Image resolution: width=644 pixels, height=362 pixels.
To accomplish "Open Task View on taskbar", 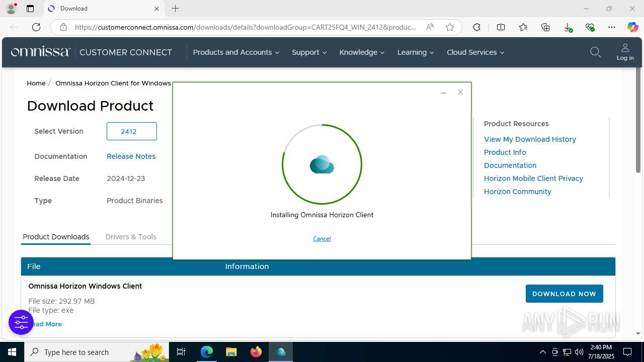I will tap(182, 352).
